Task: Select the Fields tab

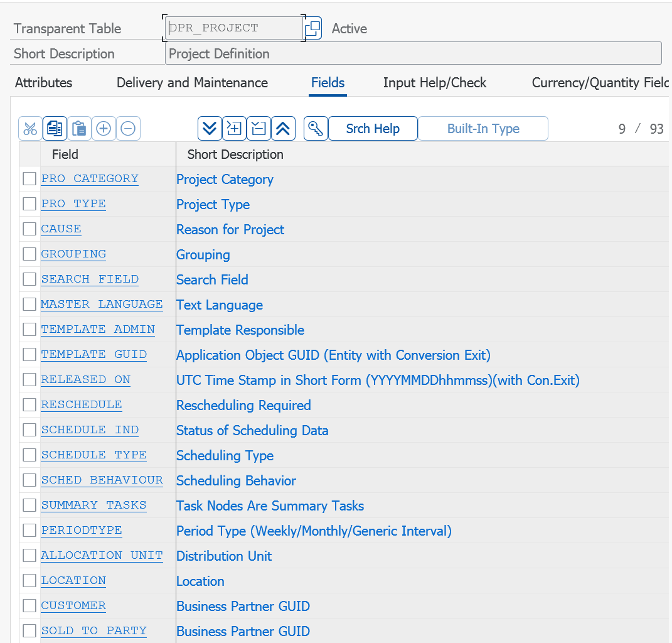Action: [328, 82]
